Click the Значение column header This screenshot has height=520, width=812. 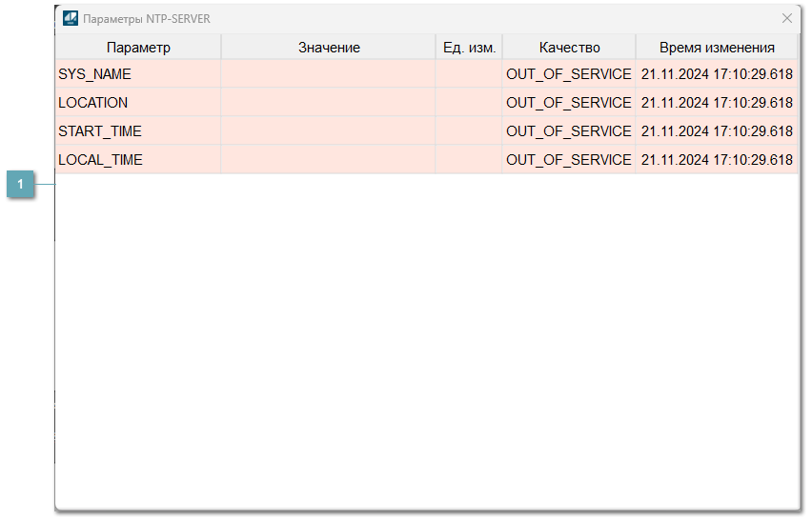pyautogui.click(x=329, y=48)
